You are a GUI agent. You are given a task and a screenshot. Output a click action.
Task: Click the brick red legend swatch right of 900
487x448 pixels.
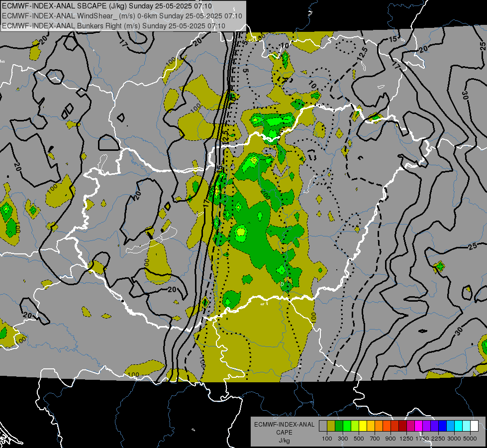pos(395,426)
